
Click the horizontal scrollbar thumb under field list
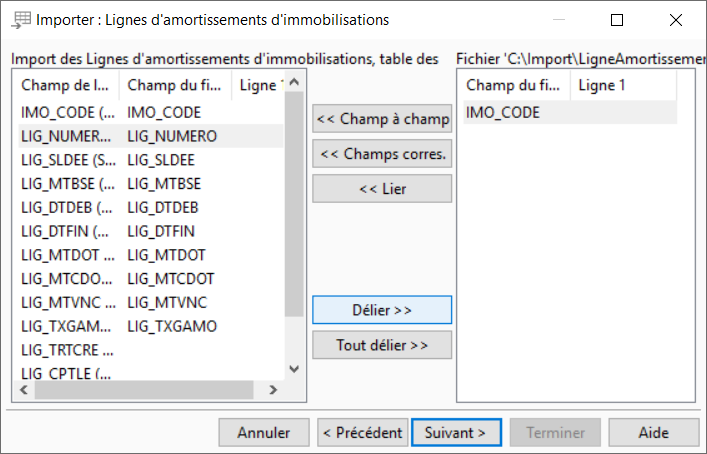pos(144,390)
